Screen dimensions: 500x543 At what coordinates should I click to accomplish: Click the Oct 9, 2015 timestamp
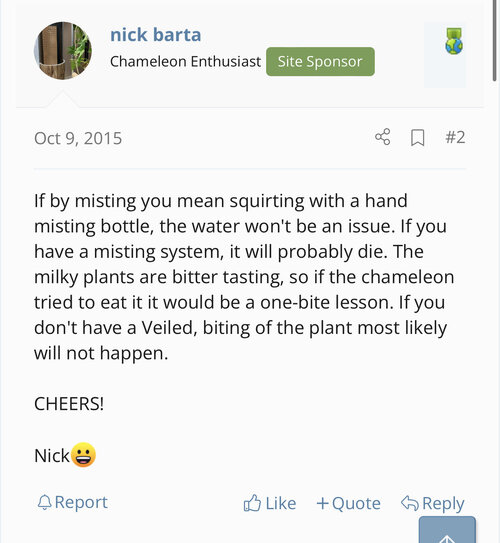pyautogui.click(x=78, y=138)
